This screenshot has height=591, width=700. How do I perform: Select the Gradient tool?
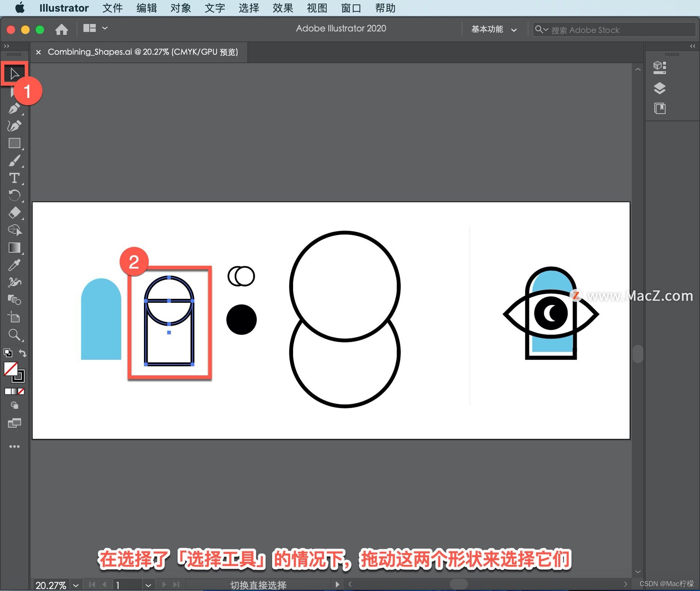pyautogui.click(x=14, y=248)
